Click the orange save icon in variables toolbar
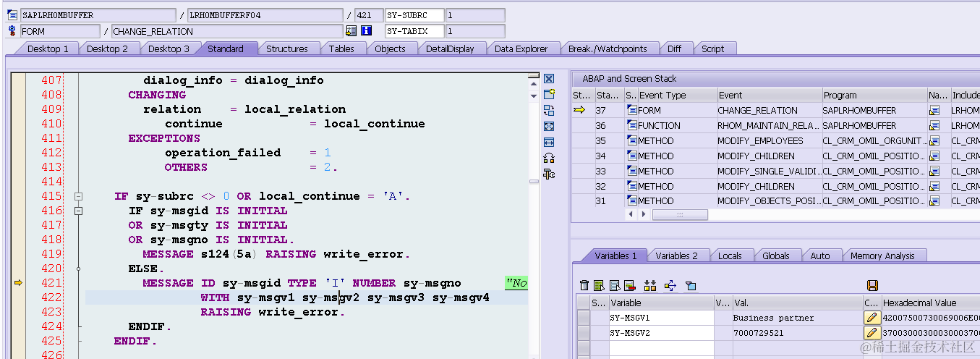980x359 pixels. (x=872, y=286)
